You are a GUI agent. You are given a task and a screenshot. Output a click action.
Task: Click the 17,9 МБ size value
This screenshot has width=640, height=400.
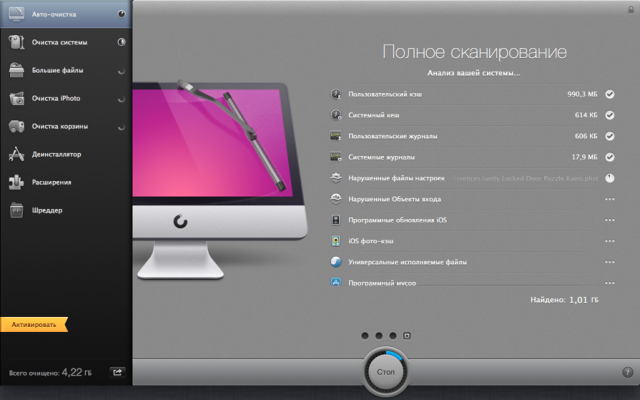pyautogui.click(x=584, y=157)
